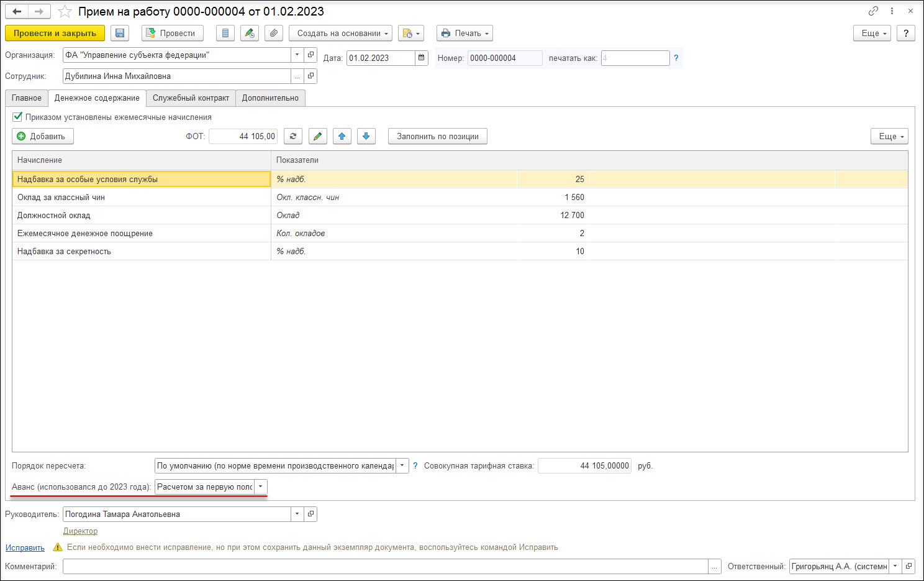924x581 pixels.
Task: Save the document with floppy disk icon
Action: click(120, 33)
